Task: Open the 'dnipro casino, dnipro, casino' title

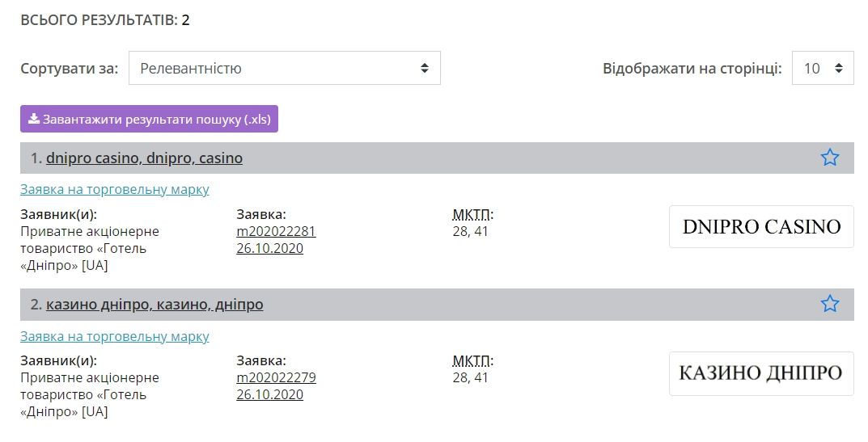Action: (144, 158)
